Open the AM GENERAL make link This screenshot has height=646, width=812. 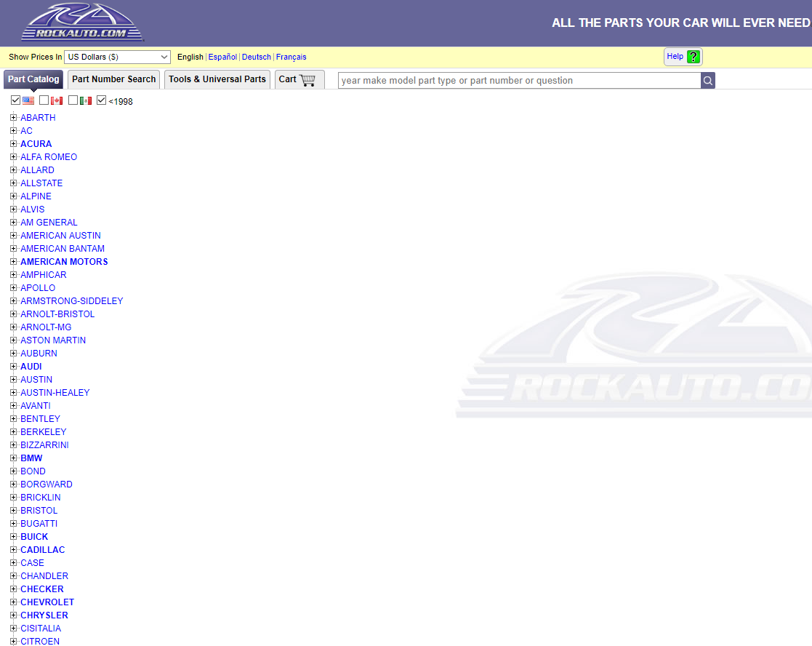pyautogui.click(x=49, y=222)
